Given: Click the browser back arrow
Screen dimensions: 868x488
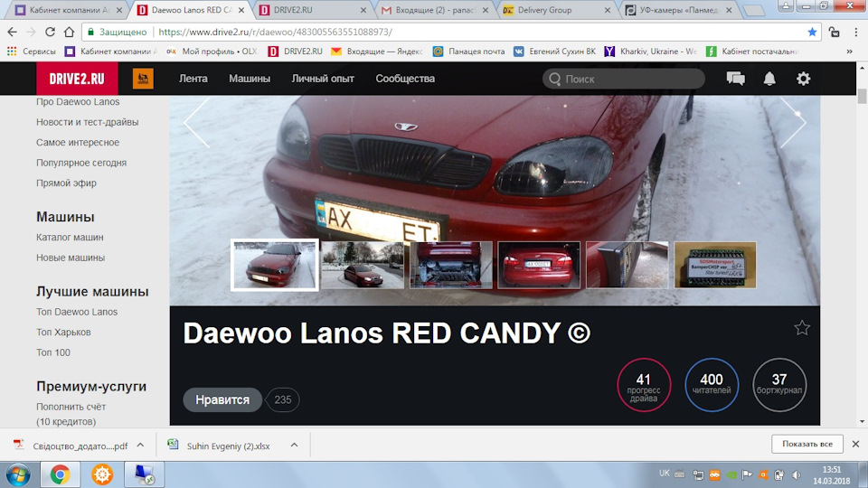Looking at the screenshot, I should click(x=12, y=33).
